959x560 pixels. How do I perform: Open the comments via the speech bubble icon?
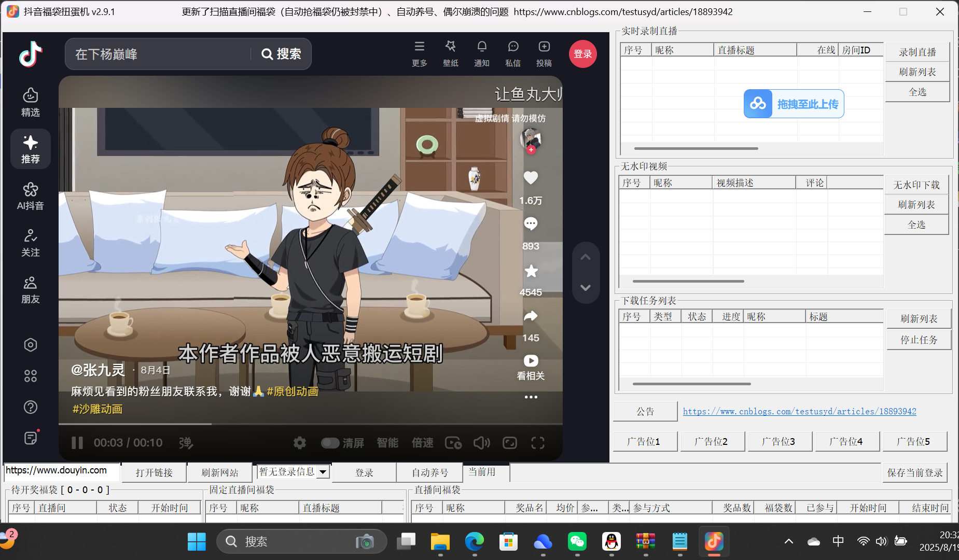[530, 223]
